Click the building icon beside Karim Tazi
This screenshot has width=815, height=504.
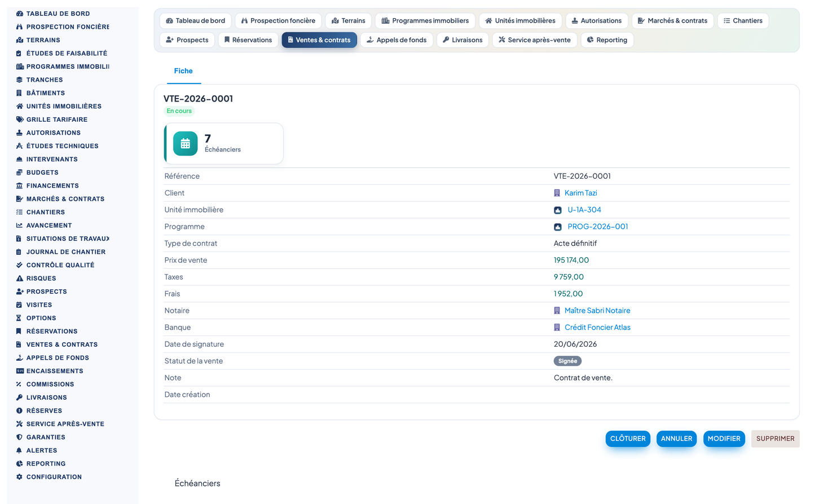tap(557, 193)
